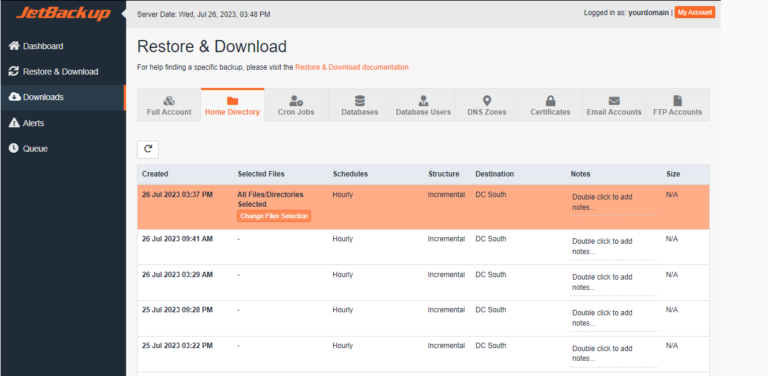Screen dimensions: 768x376
Task: Select the 25 Jul 2023 09:28 PM backup
Action: pyautogui.click(x=423, y=319)
